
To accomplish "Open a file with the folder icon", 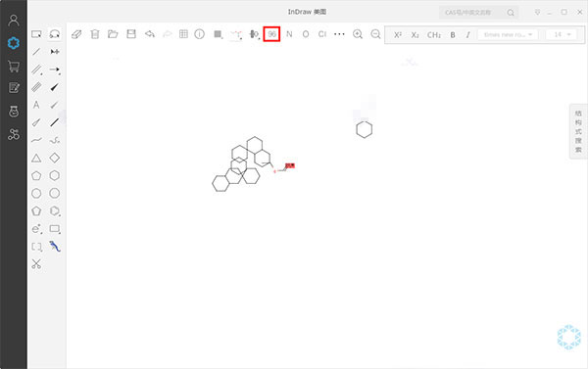I will [113, 34].
